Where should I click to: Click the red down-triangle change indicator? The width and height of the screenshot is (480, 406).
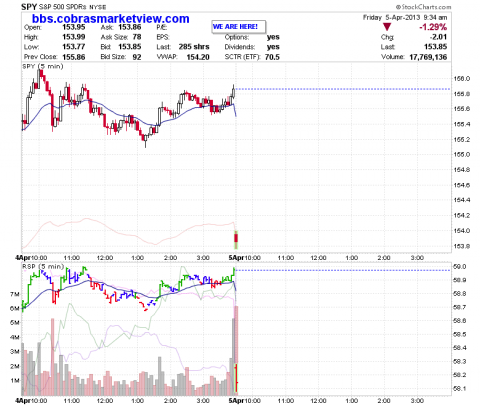(387, 27)
